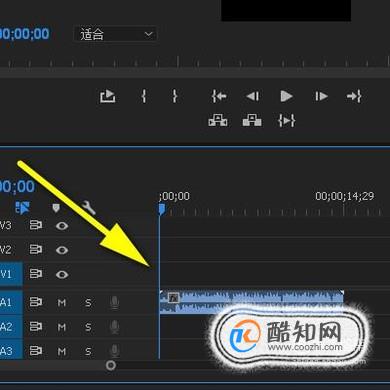390x390 pixels.
Task: Click the Extract button
Action: [x=252, y=120]
